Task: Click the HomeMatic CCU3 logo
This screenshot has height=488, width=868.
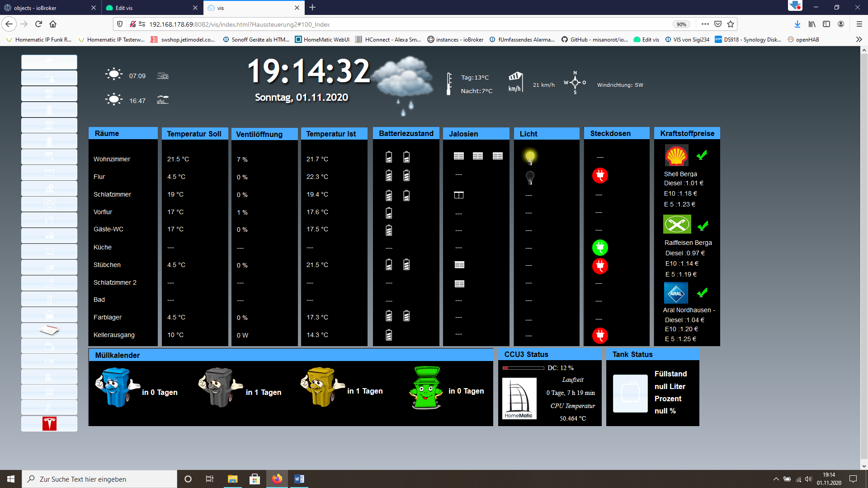Action: pyautogui.click(x=519, y=398)
